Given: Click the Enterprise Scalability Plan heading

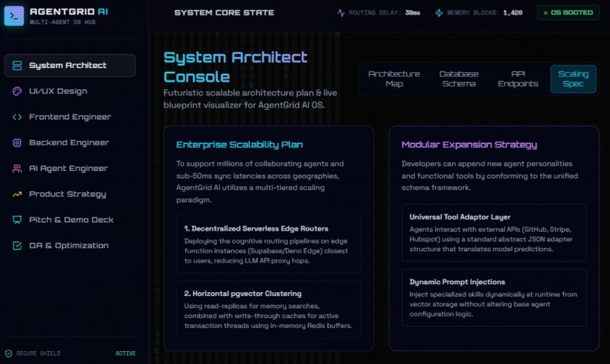Looking at the screenshot, I should click(239, 145).
